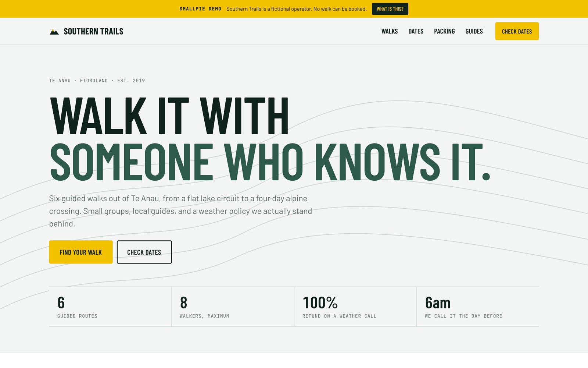Click the outlined Check Dates hero button
Viewport: 588px width, 368px height.
(x=144, y=252)
